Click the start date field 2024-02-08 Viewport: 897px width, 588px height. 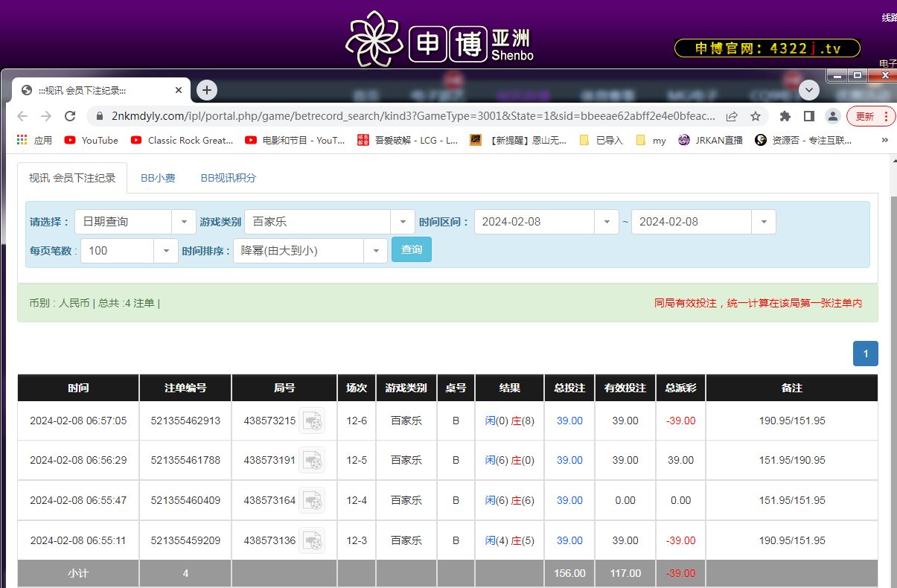coord(534,222)
